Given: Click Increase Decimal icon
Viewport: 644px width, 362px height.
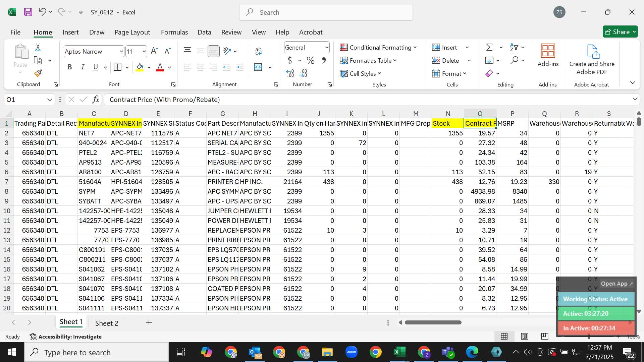Looking at the screenshot, I should 290,73.
